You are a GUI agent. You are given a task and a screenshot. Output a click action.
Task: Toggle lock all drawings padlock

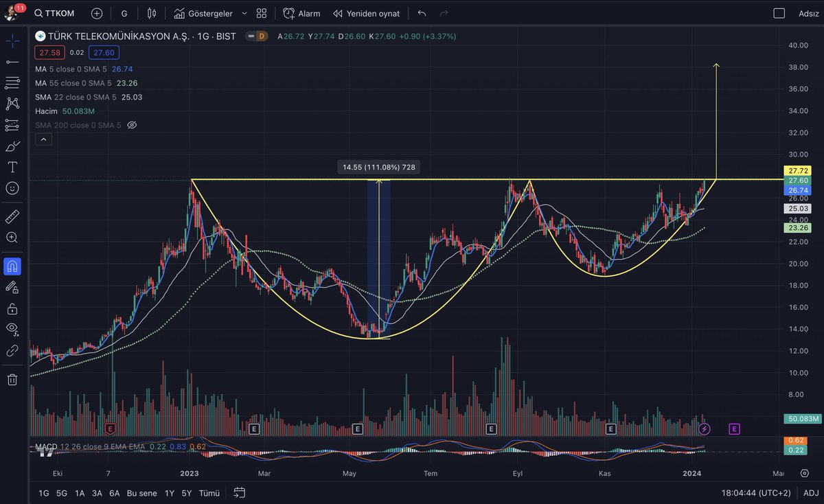(x=12, y=308)
